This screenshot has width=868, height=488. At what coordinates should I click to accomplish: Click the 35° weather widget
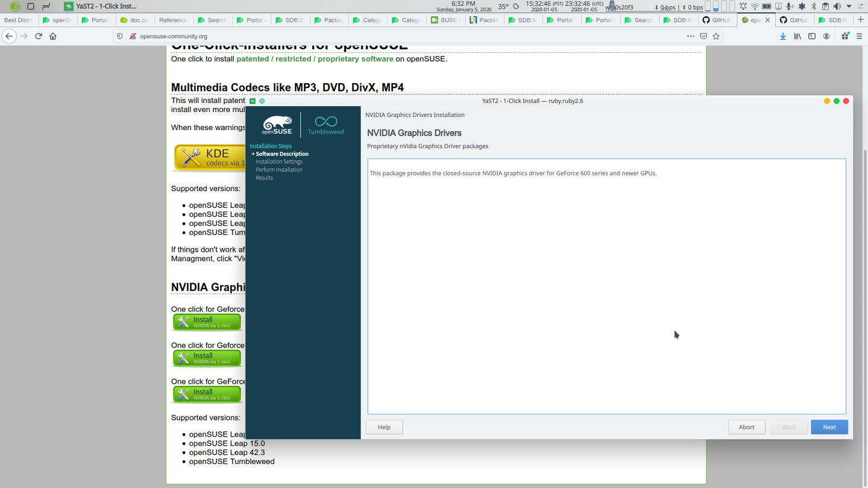coord(503,7)
